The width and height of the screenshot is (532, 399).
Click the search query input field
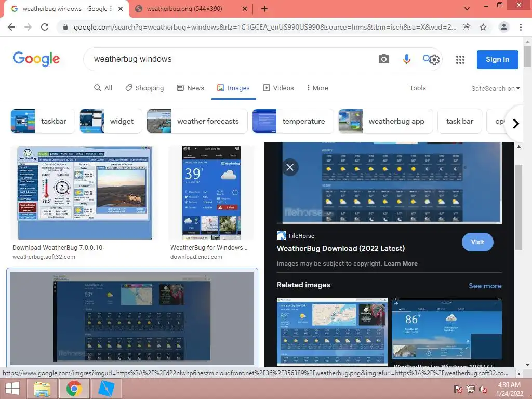(x=231, y=59)
